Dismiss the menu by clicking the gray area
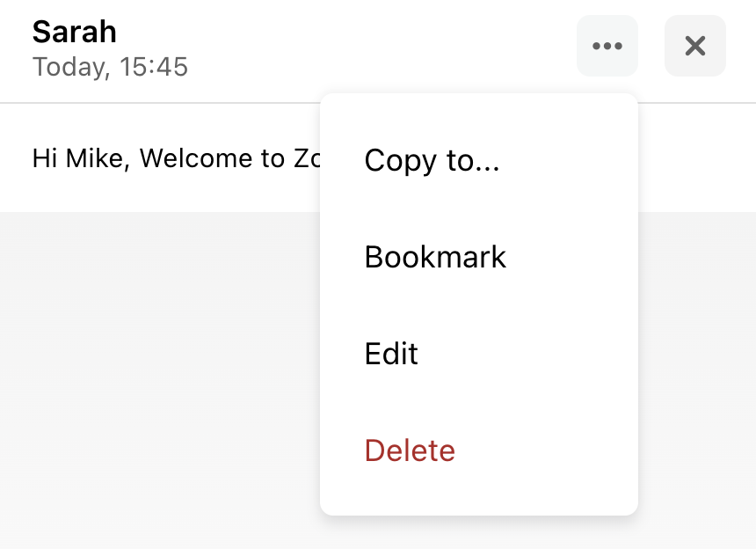Image resolution: width=756 pixels, height=549 pixels. click(x=159, y=377)
